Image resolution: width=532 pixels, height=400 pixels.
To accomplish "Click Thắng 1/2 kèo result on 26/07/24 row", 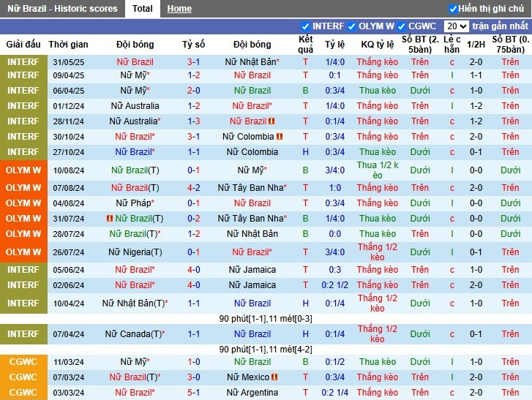I will coord(378,252).
